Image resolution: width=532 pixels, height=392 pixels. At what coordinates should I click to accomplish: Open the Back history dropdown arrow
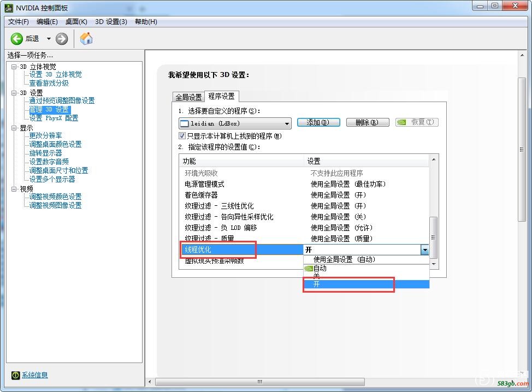coord(49,39)
